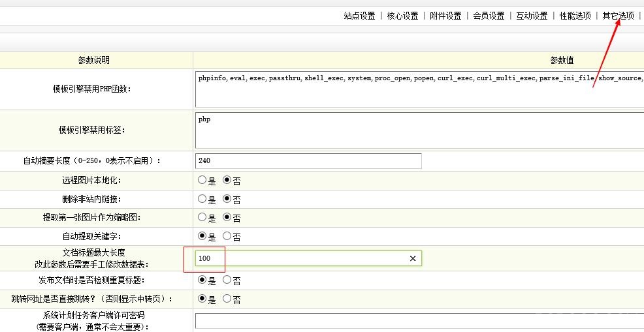Set 自动提取关键字 to 否
This screenshot has height=332, width=644.
[227, 236]
